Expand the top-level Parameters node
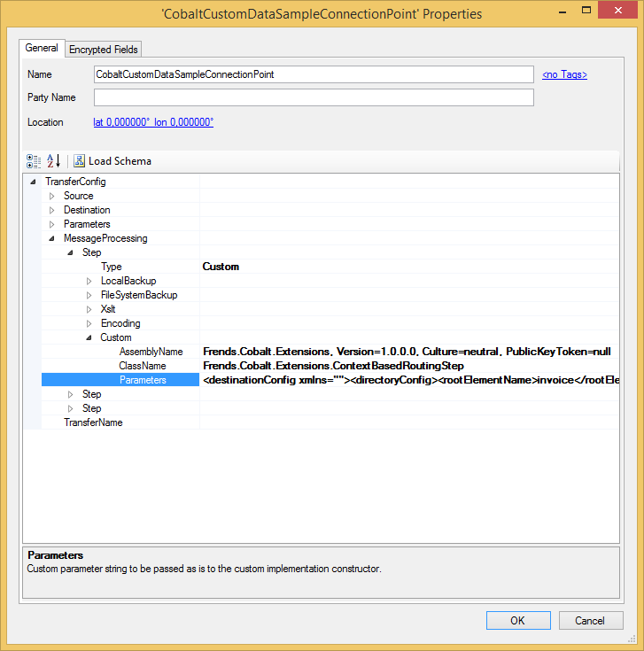Screen dimensions: 644x651 click(x=52, y=224)
